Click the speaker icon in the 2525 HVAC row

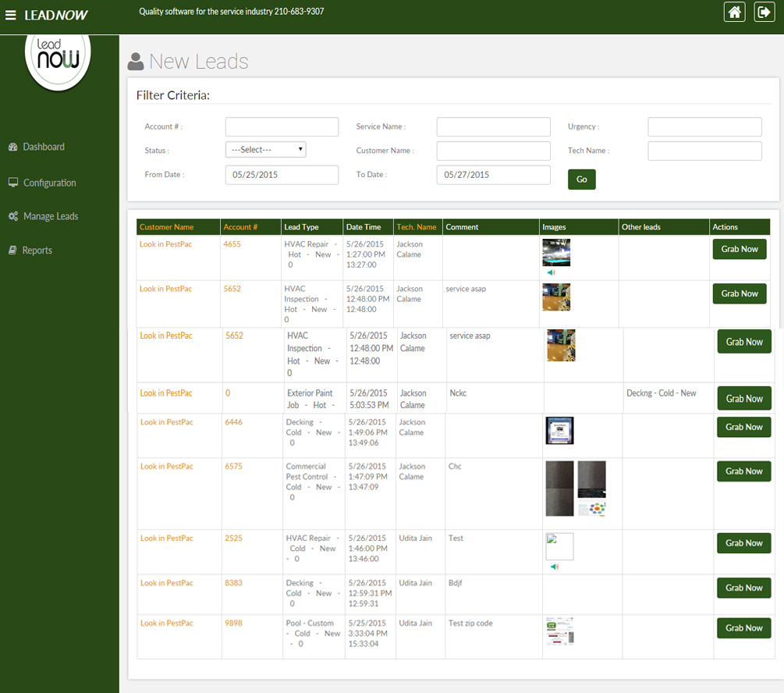(x=555, y=567)
